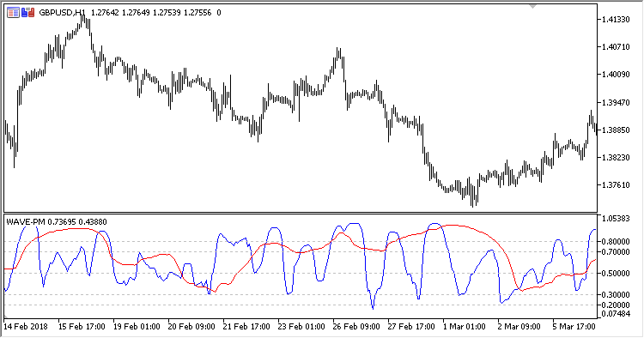644x338 pixels.
Task: Click the 1.41330 price level
Action: point(616,19)
